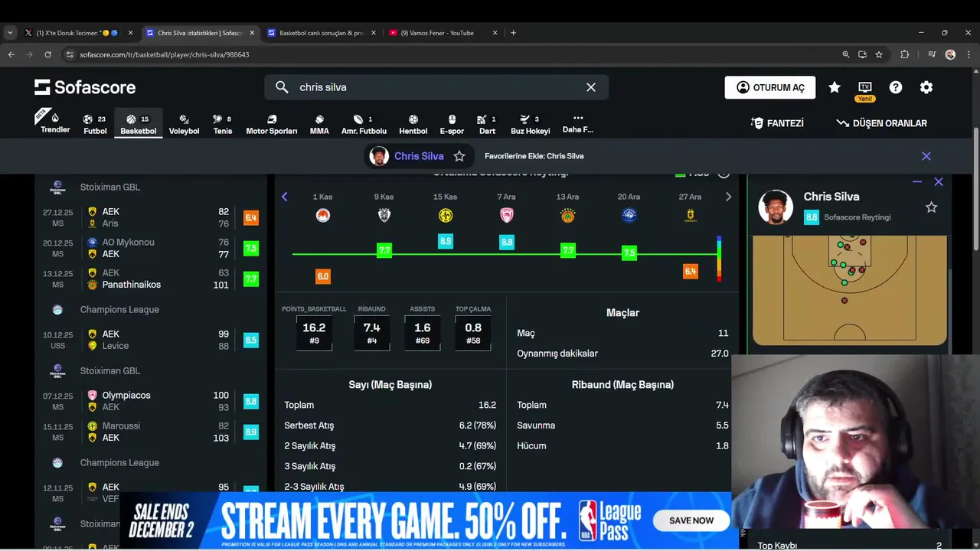Go to previous matches with left arrow
Screen dimensions: 980x551
coord(284,197)
